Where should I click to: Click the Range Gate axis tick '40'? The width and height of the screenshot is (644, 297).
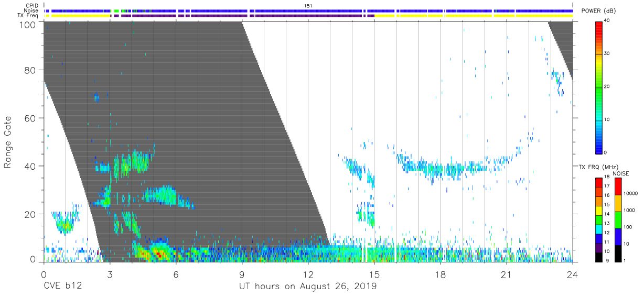(29, 167)
